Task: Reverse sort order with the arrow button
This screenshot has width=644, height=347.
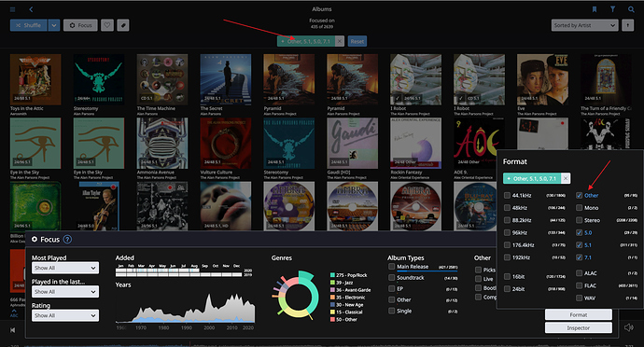Action: (627, 25)
